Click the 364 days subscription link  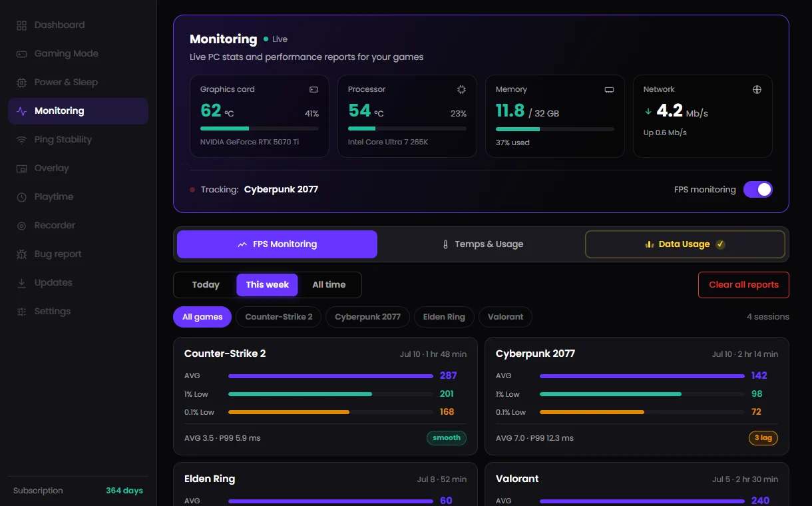click(x=124, y=491)
